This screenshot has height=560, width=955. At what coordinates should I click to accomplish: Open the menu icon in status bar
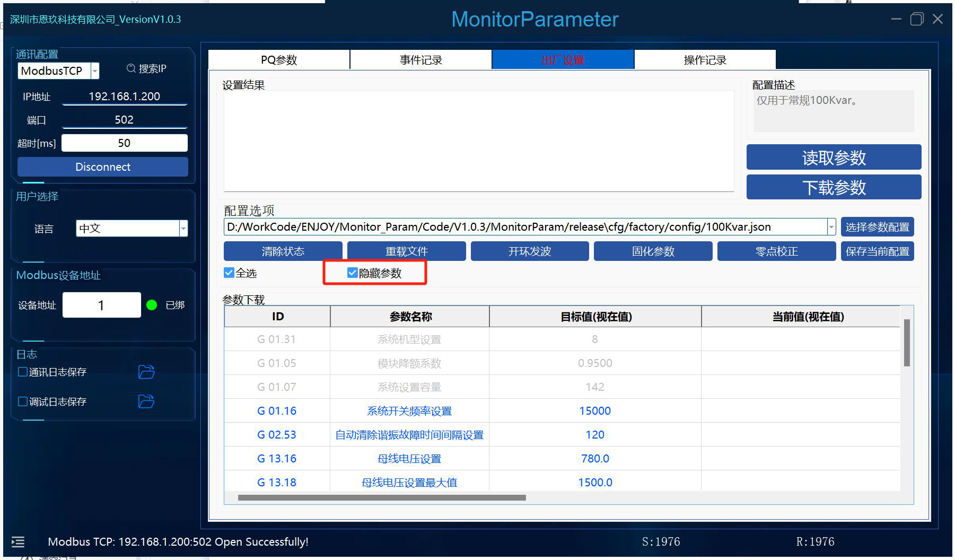click(18, 541)
